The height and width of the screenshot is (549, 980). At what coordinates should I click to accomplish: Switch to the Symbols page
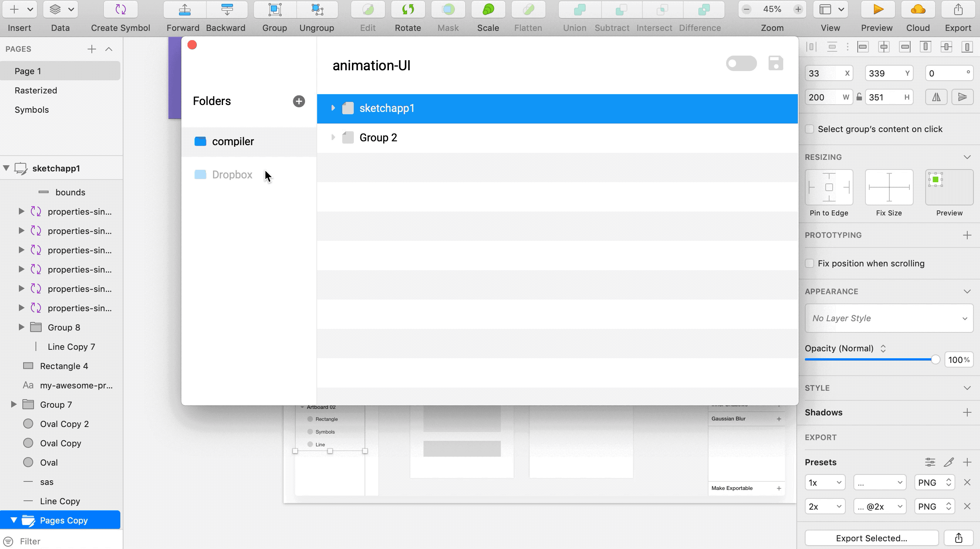click(x=32, y=110)
